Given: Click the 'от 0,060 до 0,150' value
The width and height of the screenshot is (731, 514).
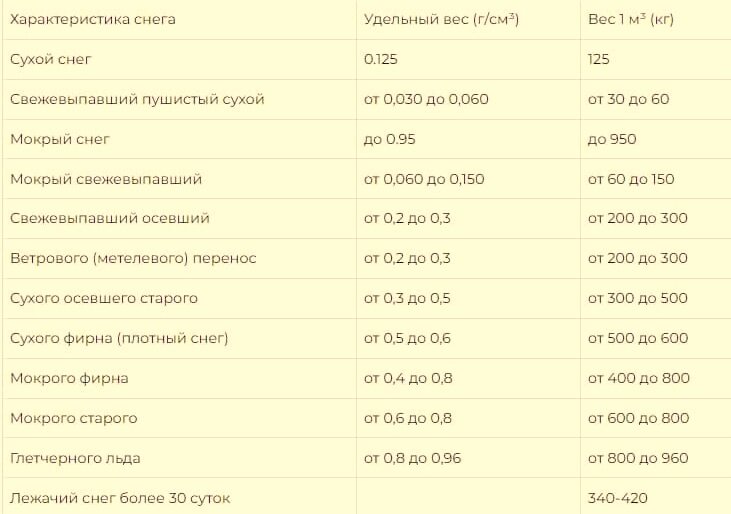Looking at the screenshot, I should pyautogui.click(x=424, y=179).
